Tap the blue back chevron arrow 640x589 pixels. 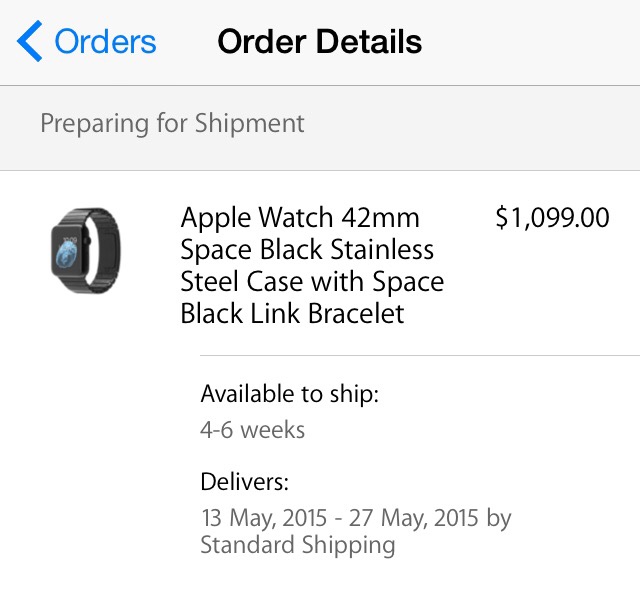pos(30,42)
